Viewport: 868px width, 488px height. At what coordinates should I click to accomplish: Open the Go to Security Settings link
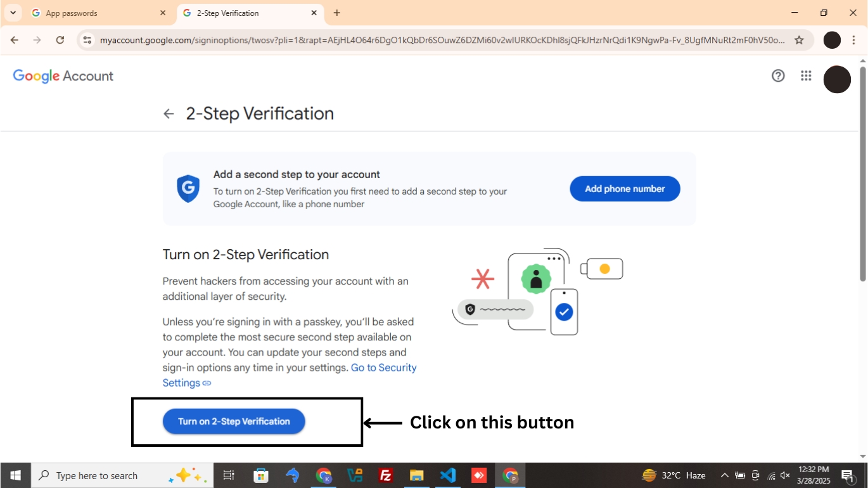coord(290,375)
